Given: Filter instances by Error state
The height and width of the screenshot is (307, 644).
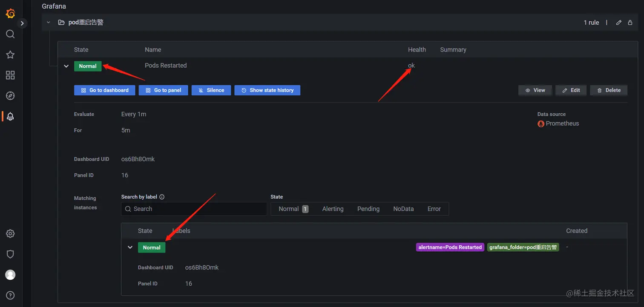Looking at the screenshot, I should click(434, 209).
